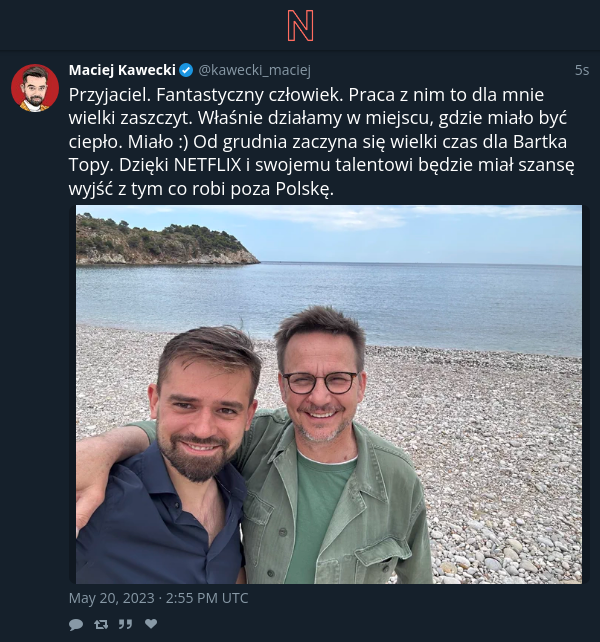Image resolution: width=600 pixels, height=642 pixels.
Task: Click the dark top navigation bar
Action: tap(300, 25)
